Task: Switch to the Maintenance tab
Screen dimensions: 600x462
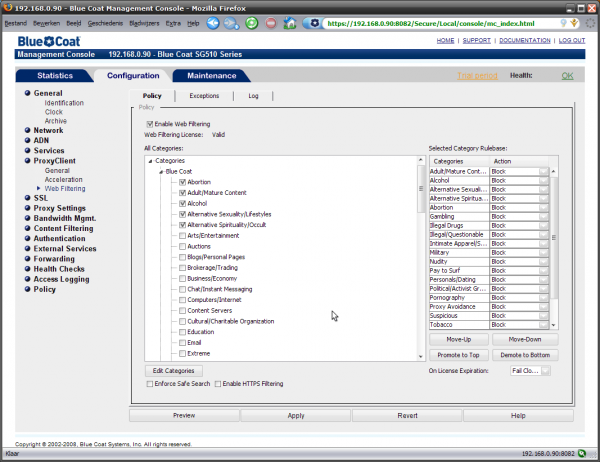Action: (212, 76)
